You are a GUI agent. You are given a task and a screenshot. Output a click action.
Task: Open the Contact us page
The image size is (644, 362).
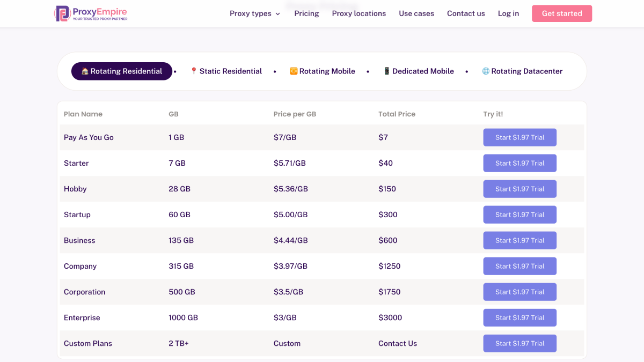pos(466,13)
